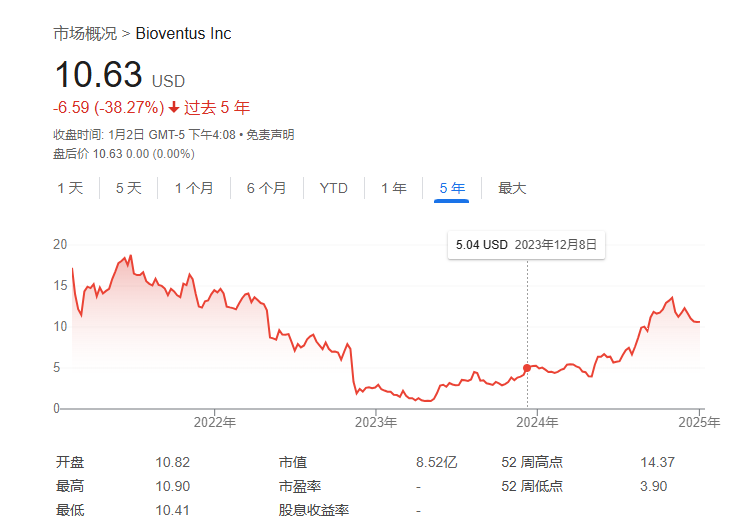
Task: Select the 5 天 time range tab
Action: point(129,188)
